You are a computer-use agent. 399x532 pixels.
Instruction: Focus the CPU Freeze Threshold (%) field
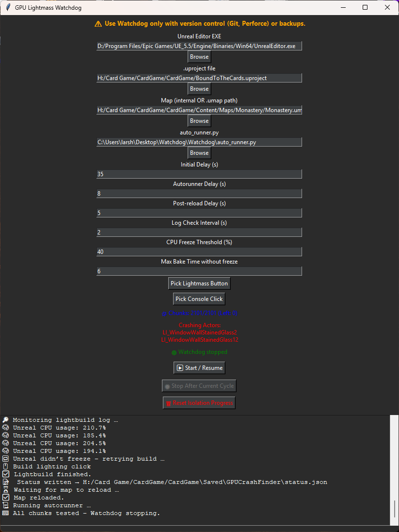(199, 252)
